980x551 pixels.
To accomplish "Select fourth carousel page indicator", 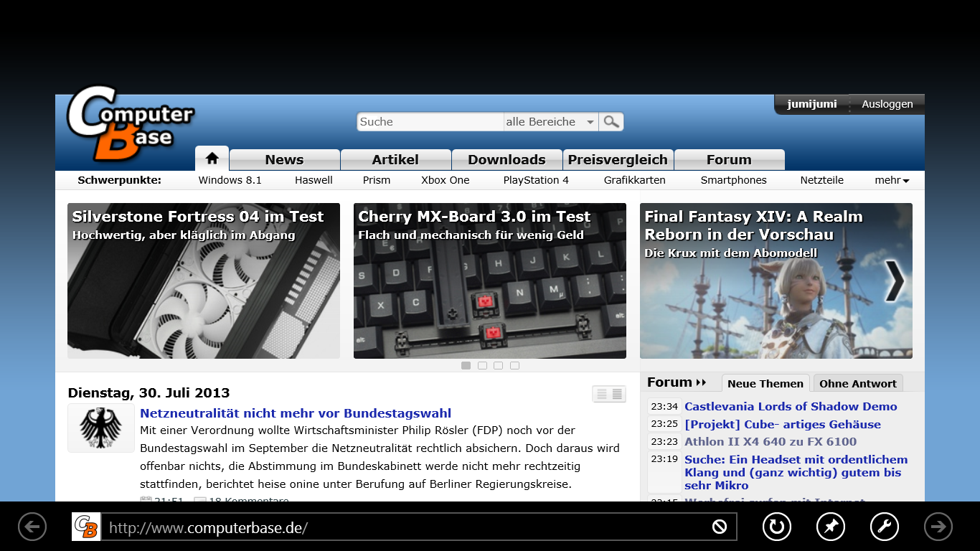I will 514,365.
